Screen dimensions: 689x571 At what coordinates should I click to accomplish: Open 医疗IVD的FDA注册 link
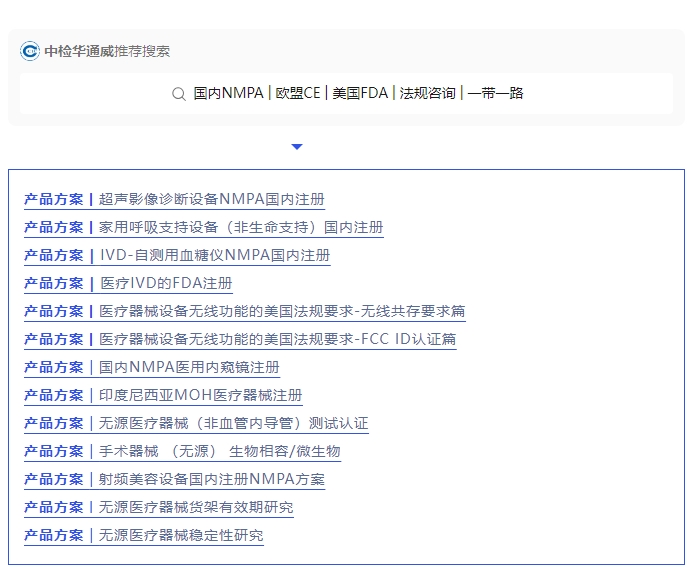coord(166,283)
